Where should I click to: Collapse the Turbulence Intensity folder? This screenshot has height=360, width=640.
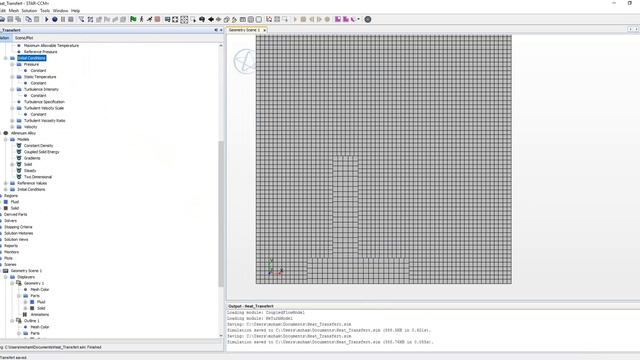coord(12,89)
